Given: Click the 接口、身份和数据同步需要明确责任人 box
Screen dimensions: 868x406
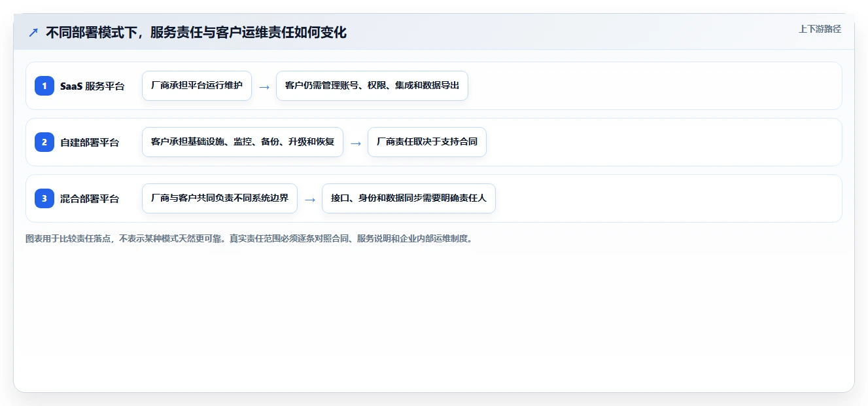Looking at the screenshot, I should tap(409, 198).
